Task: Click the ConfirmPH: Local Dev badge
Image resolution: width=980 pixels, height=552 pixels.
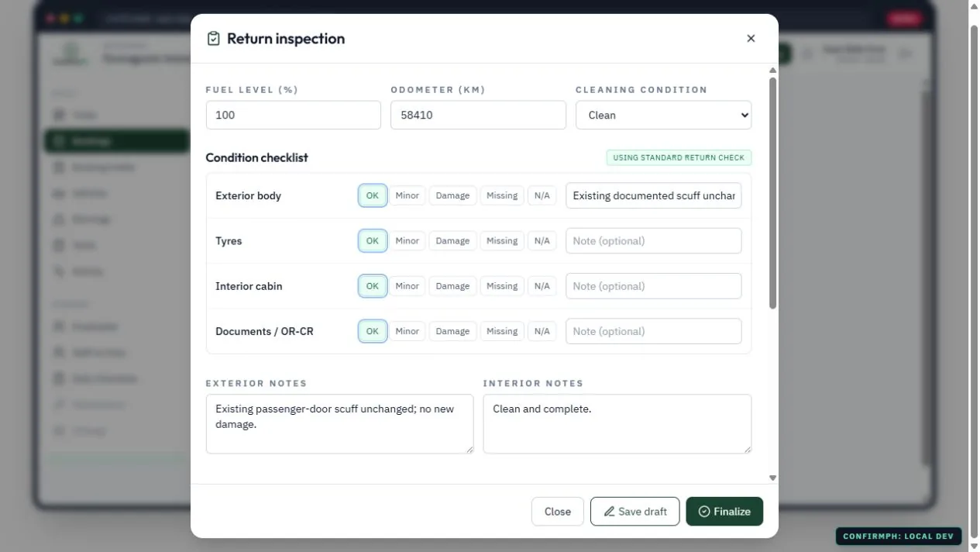Action: [899, 536]
